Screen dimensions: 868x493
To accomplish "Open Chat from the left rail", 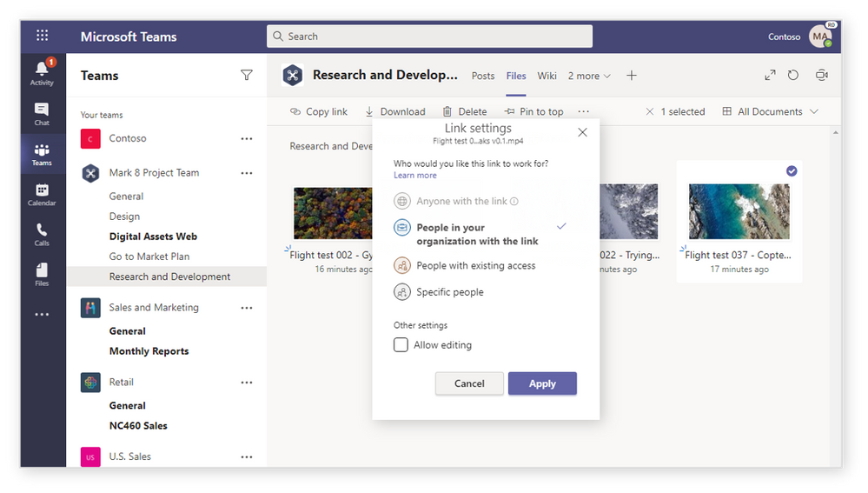I will coord(42,114).
